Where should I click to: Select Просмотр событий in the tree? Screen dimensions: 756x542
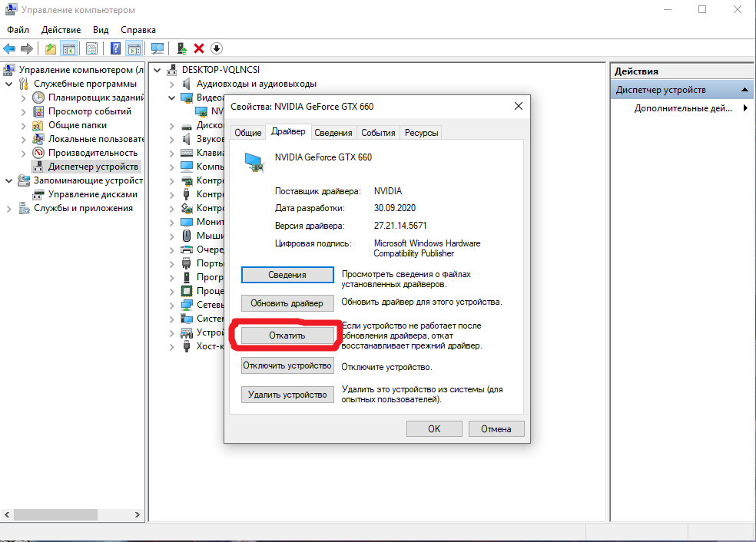coord(90,111)
